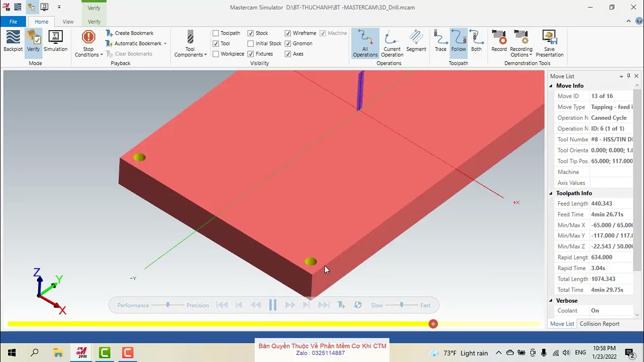Start Record demonstration

click(x=499, y=41)
